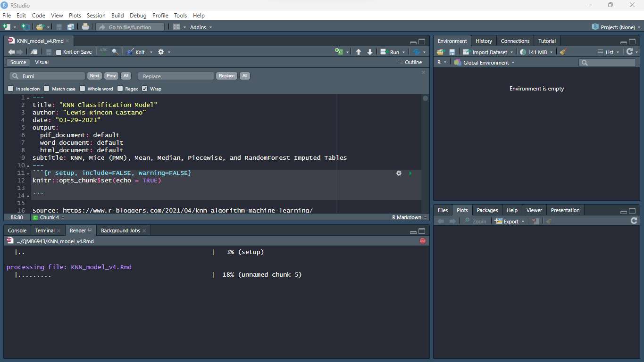Click the Zoom plot button
Image resolution: width=644 pixels, height=362 pixels.
[x=475, y=221]
